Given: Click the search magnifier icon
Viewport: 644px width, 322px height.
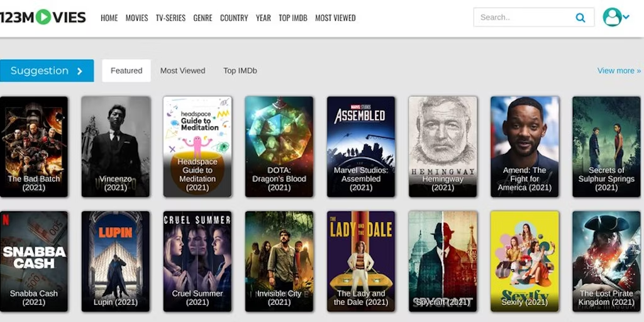Looking at the screenshot, I should 580,18.
